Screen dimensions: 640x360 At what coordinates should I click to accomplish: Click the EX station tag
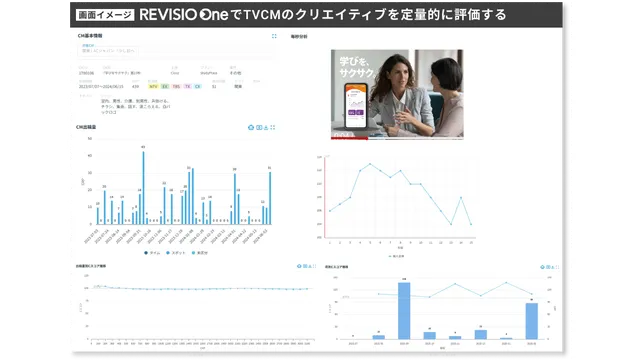pos(165,87)
